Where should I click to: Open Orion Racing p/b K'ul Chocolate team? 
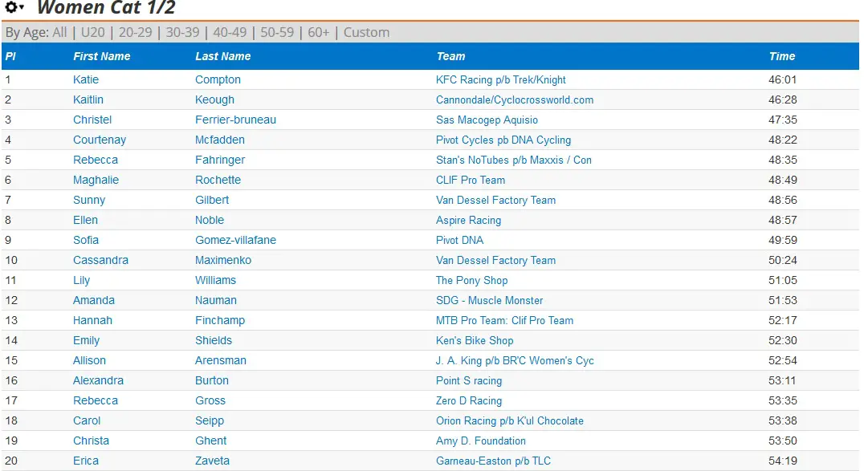click(x=509, y=420)
